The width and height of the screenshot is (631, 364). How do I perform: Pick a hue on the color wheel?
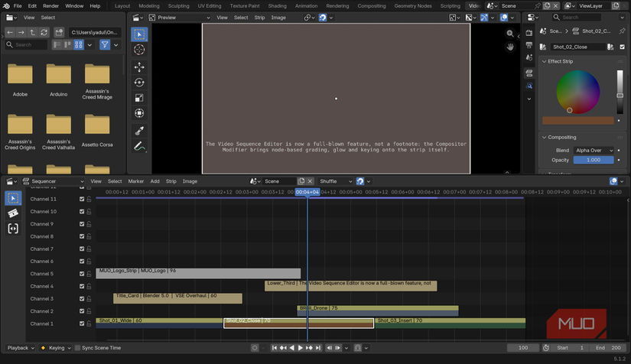coord(578,92)
